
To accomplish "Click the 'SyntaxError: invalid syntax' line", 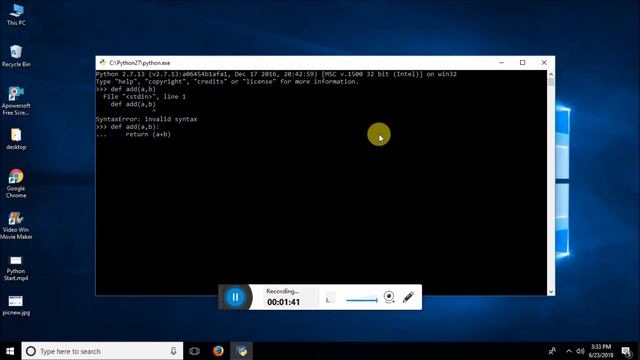I will coord(146,119).
